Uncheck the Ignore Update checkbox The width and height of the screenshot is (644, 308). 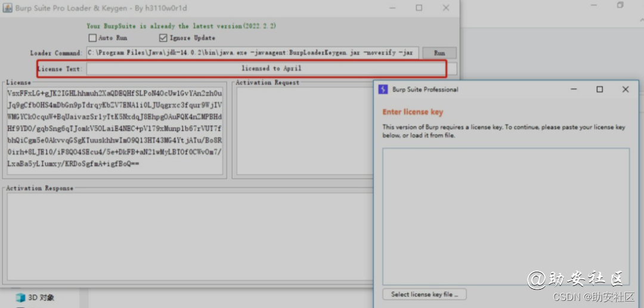click(x=163, y=38)
